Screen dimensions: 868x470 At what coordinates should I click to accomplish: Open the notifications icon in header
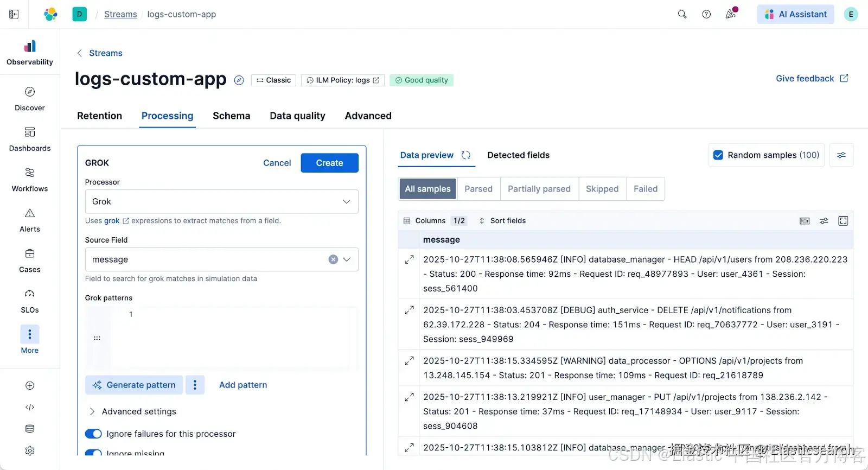(731, 14)
